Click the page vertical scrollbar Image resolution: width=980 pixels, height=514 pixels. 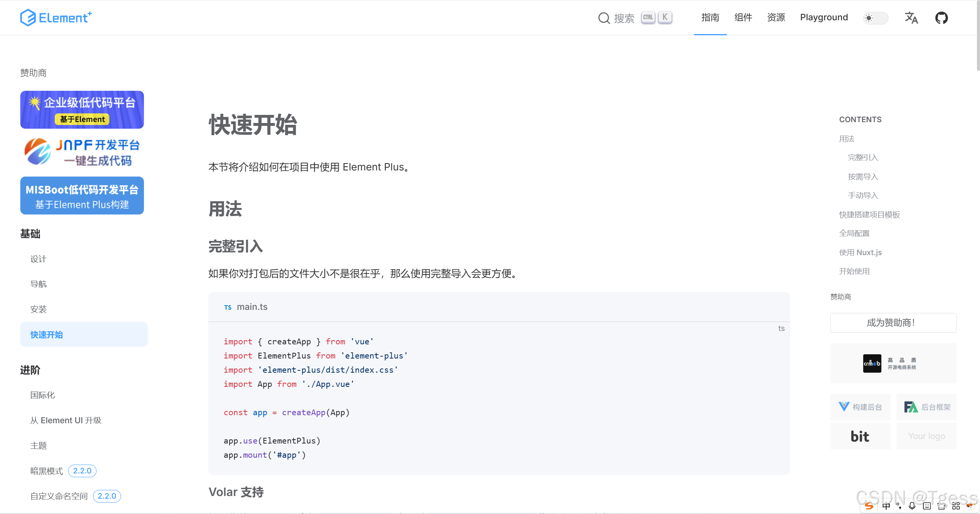point(978,36)
